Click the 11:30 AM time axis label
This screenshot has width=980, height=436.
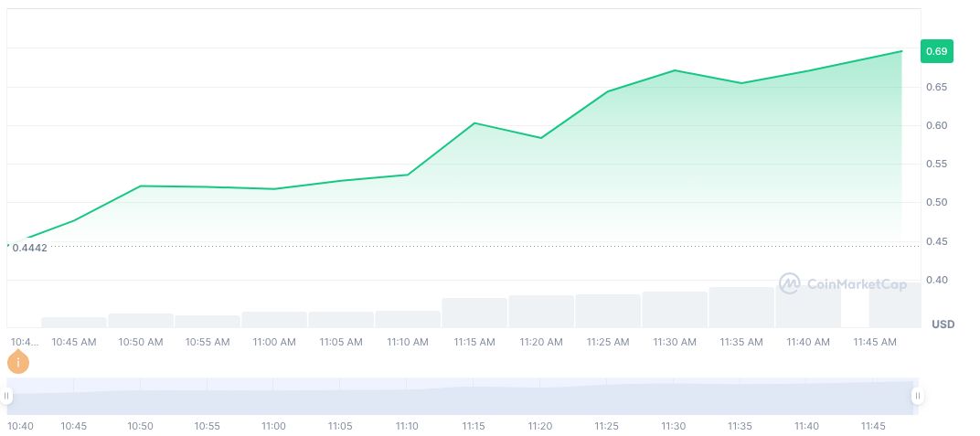pos(675,342)
